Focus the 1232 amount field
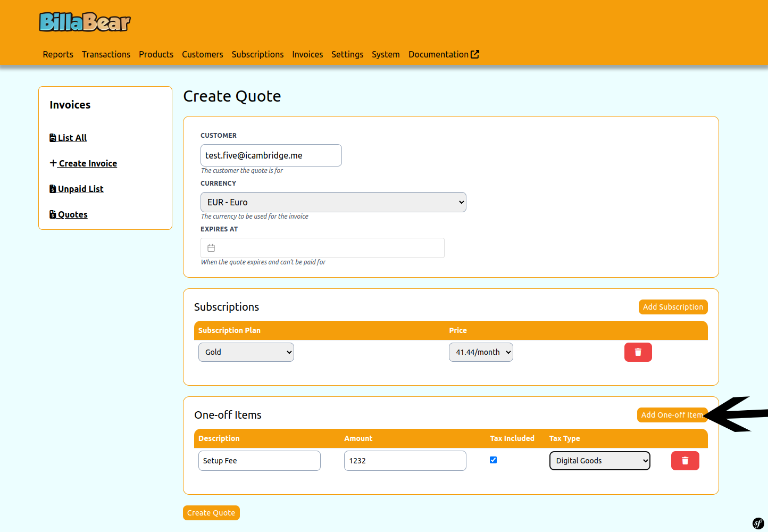The height and width of the screenshot is (532, 768). 405,461
